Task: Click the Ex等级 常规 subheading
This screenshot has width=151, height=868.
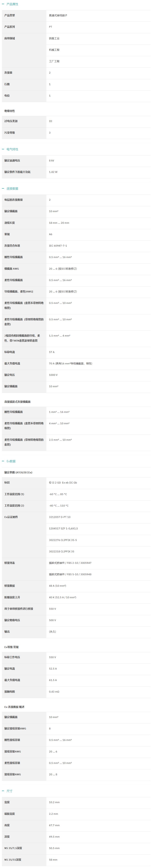Action: pos(11,647)
